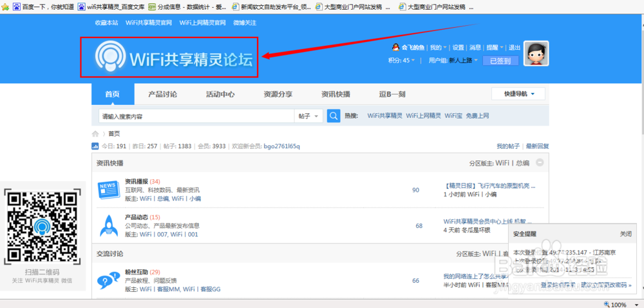644x308 pixels.
Task: Open 最新回复 link
Action: click(537, 146)
